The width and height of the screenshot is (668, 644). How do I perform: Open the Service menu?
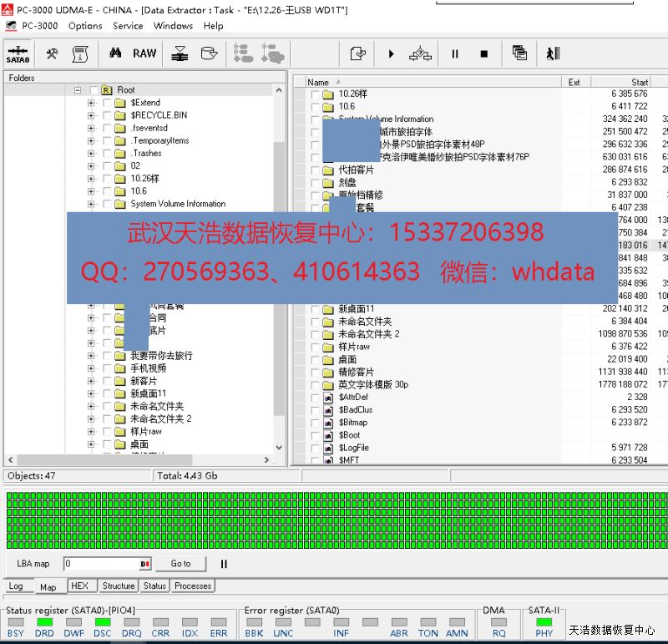pyautogui.click(x=128, y=26)
